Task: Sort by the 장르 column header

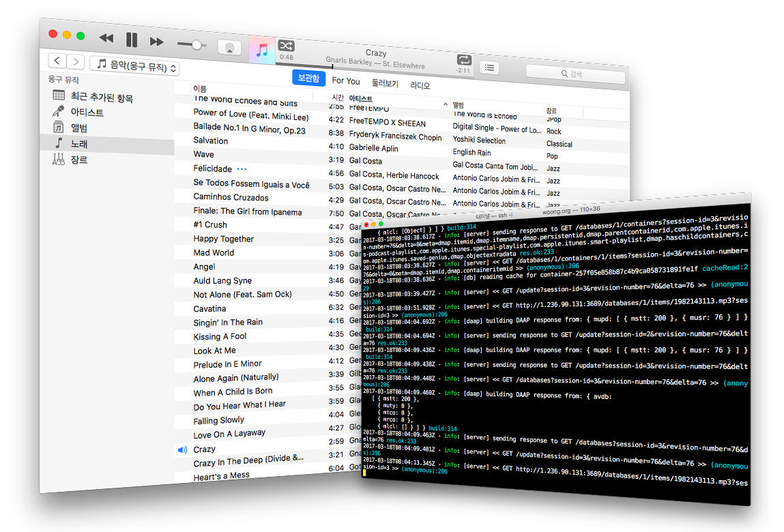Action: 551,110
